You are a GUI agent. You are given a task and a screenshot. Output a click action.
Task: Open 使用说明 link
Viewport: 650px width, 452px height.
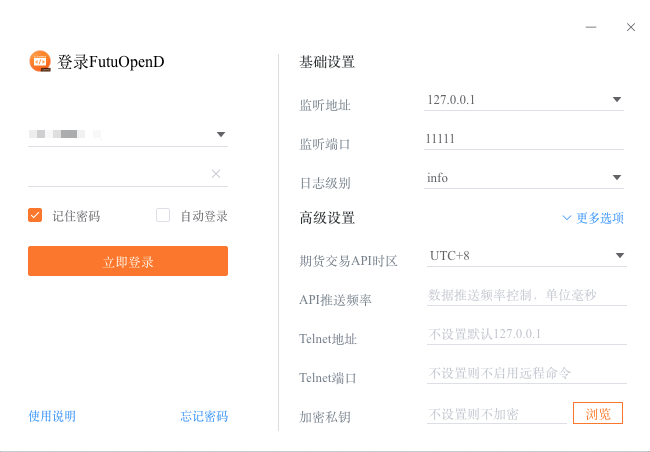pos(52,416)
